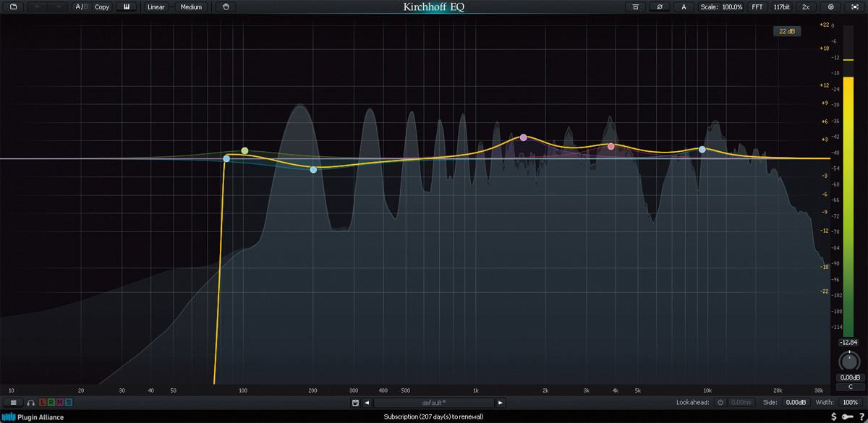Toggle the phase invert icon
Screen dimensions: 868x423
pyautogui.click(x=659, y=7)
